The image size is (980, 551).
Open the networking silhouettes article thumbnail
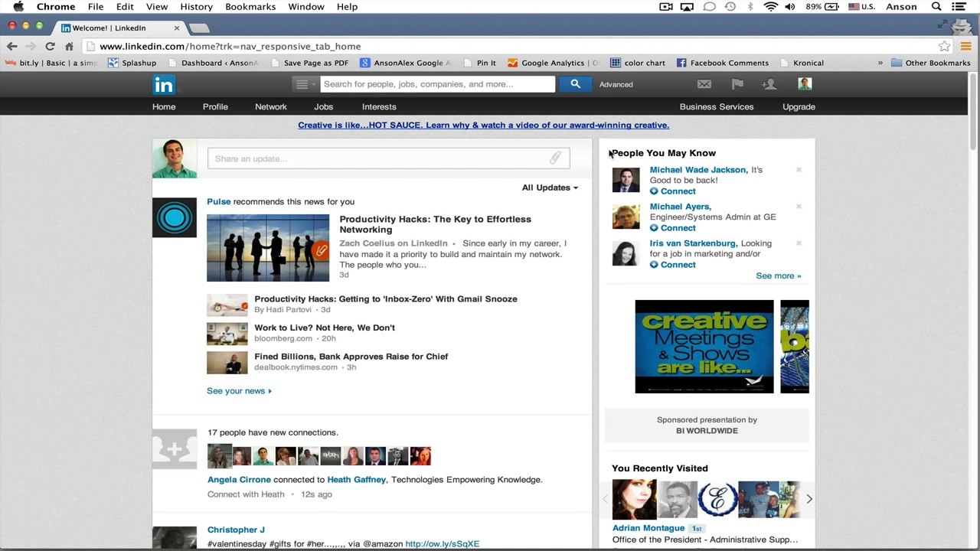click(268, 248)
